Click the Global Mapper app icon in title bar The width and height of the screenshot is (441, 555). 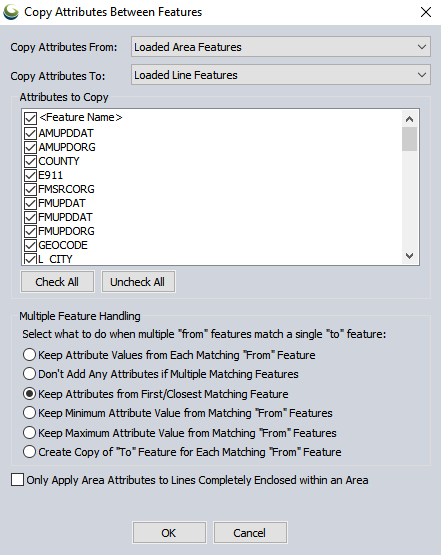(11, 12)
